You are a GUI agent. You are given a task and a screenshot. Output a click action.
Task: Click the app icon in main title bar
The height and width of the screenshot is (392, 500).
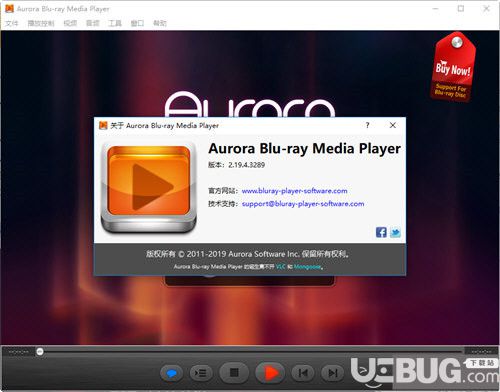9,9
